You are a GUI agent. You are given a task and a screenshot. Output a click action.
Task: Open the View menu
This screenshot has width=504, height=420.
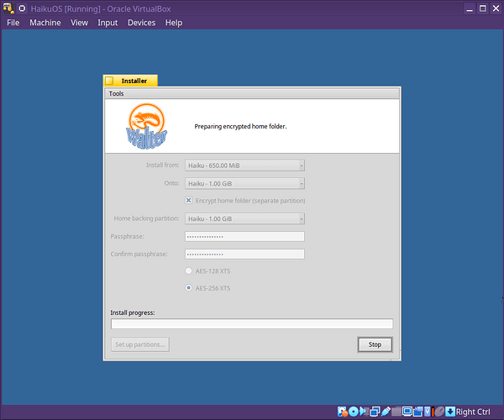click(79, 23)
